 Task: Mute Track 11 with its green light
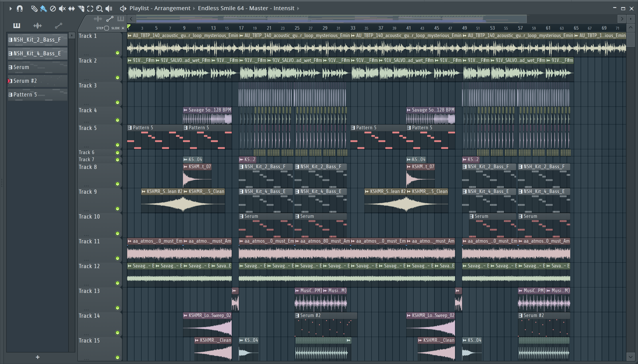tap(117, 258)
